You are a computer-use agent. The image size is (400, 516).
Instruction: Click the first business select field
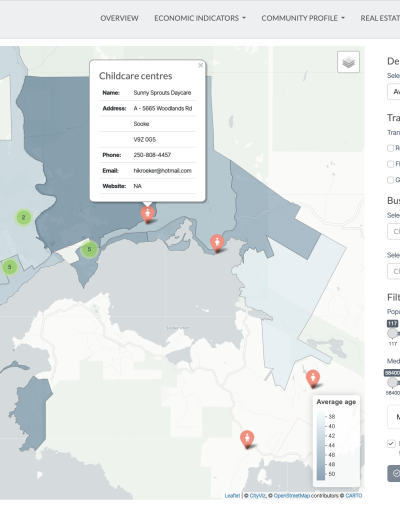pos(394,231)
